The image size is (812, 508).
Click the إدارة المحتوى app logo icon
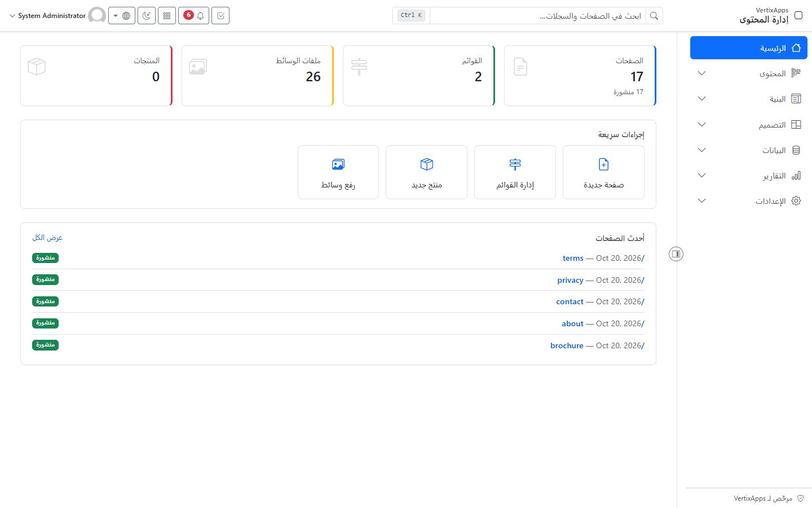pyautogui.click(x=798, y=15)
